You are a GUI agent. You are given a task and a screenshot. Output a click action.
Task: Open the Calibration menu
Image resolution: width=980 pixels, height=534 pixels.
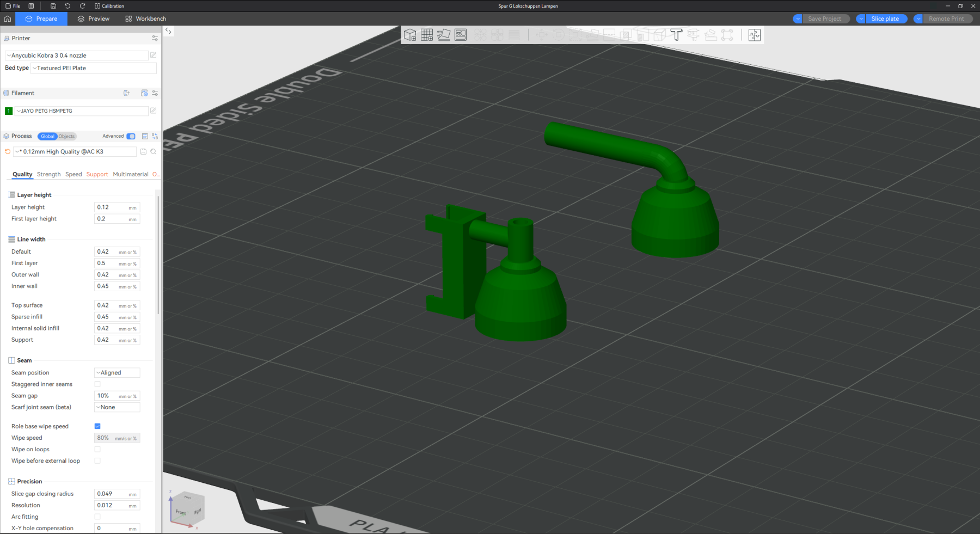(x=109, y=6)
